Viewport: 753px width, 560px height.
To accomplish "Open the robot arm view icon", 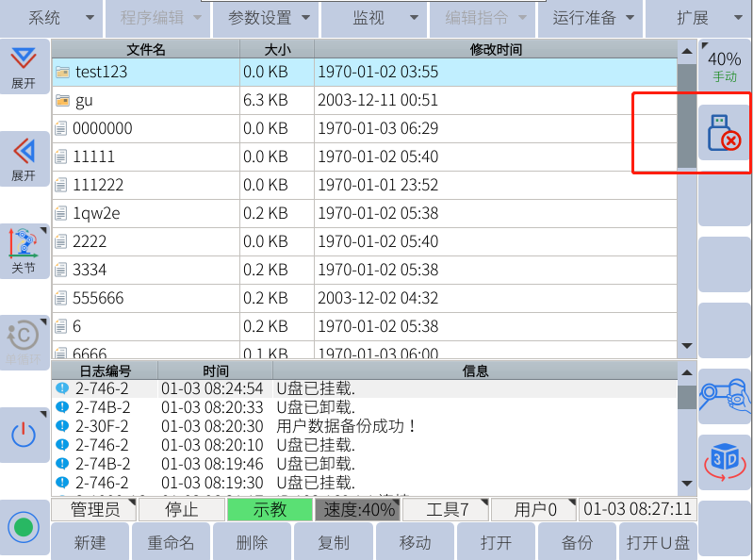I will click(724, 395).
